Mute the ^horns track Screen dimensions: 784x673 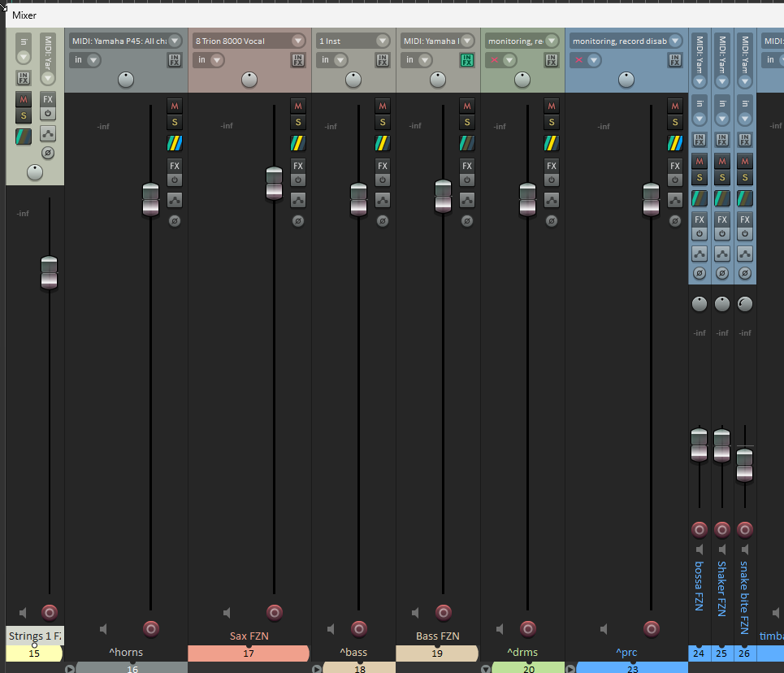(175, 106)
